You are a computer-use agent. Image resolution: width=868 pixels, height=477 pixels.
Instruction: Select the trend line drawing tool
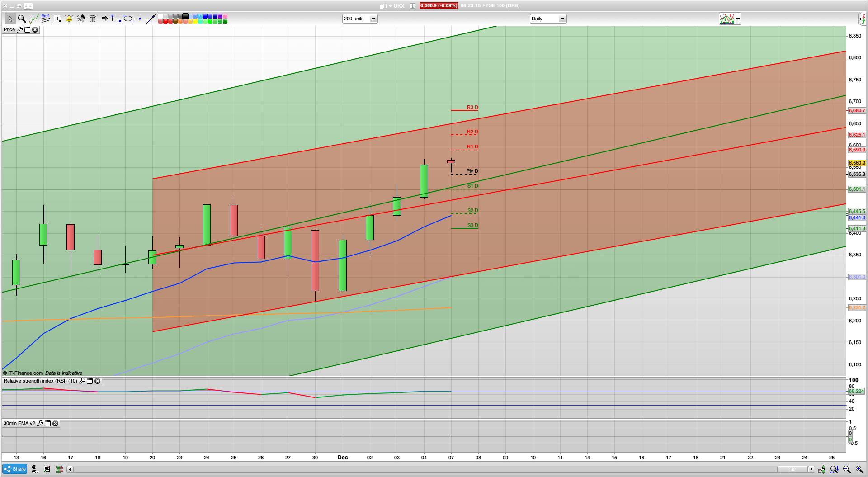pos(151,18)
